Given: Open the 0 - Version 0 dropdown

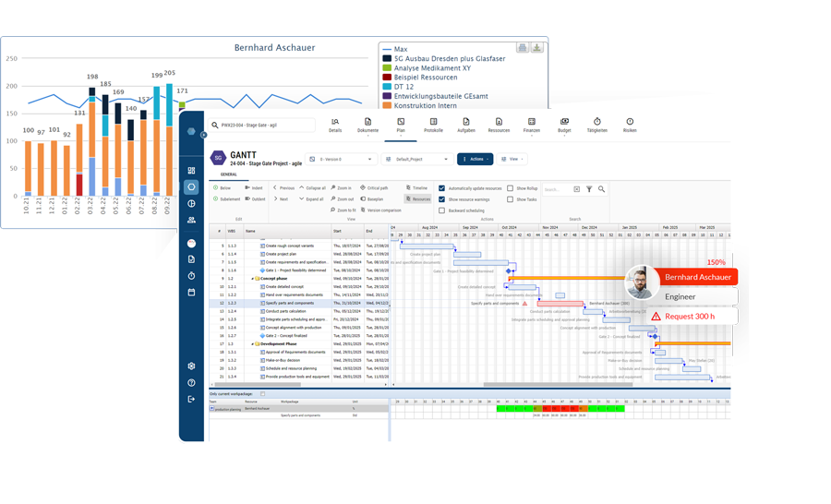Looking at the screenshot, I should click(342, 159).
